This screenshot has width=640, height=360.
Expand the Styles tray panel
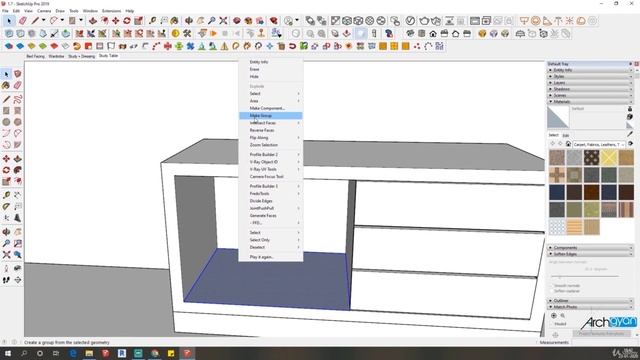590,76
